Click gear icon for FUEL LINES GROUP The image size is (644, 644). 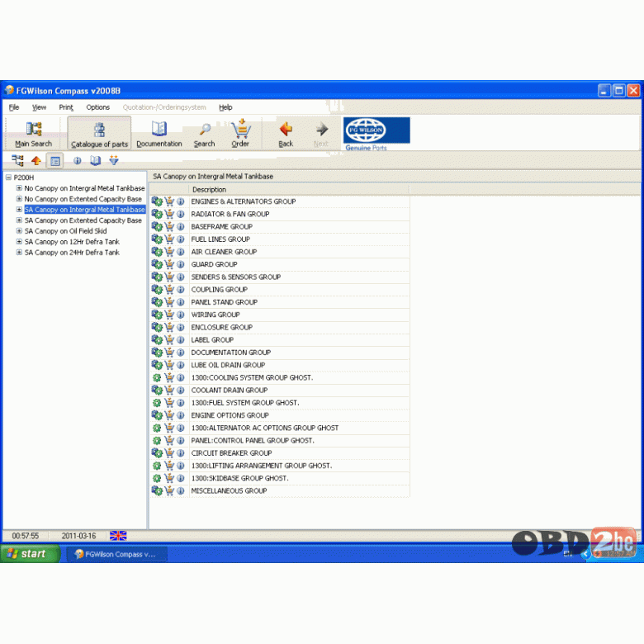(x=157, y=239)
